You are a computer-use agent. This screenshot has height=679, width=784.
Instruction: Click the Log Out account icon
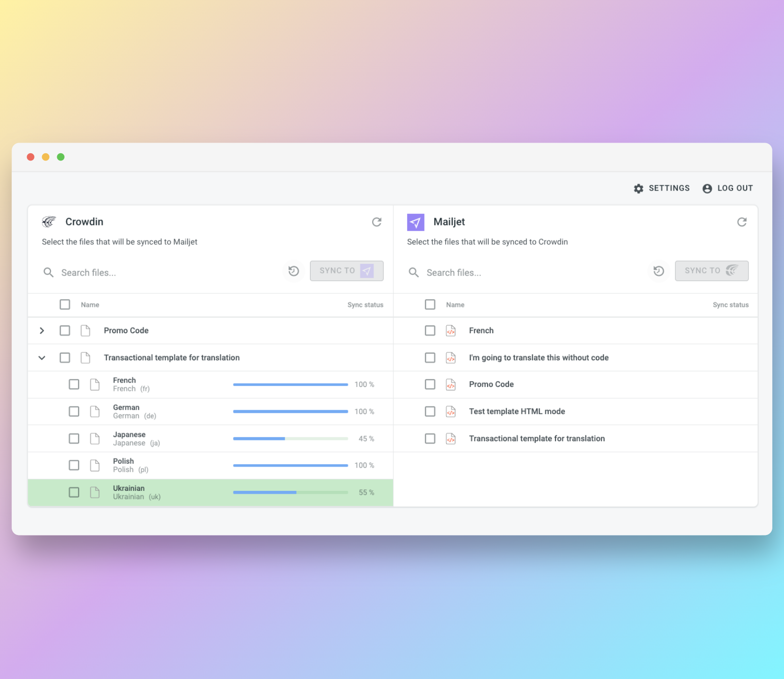[x=707, y=189]
